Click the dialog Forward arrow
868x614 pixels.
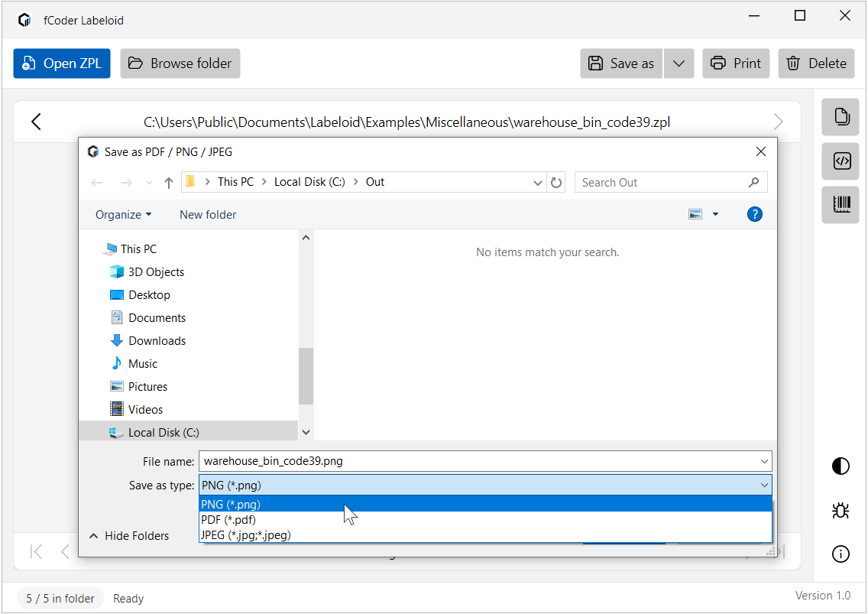pos(126,182)
